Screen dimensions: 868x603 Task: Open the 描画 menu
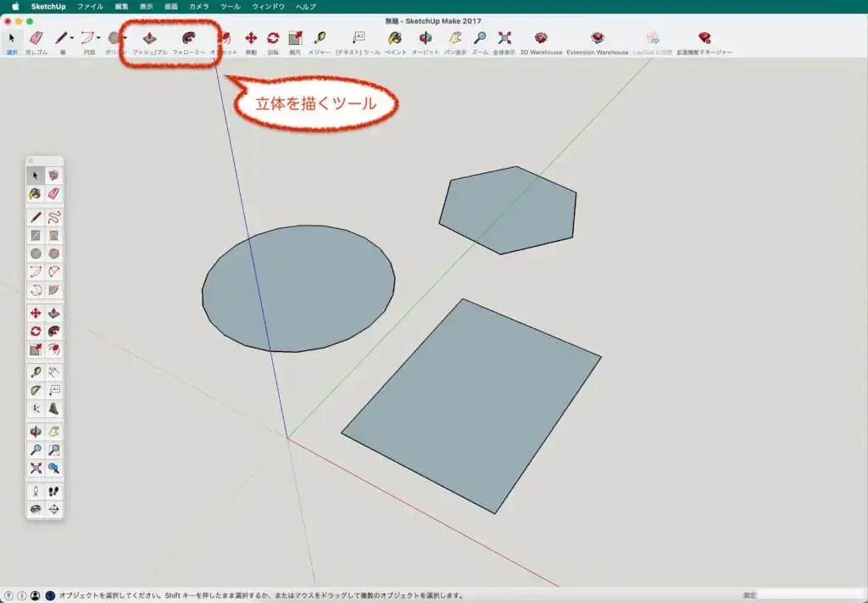[x=171, y=7]
